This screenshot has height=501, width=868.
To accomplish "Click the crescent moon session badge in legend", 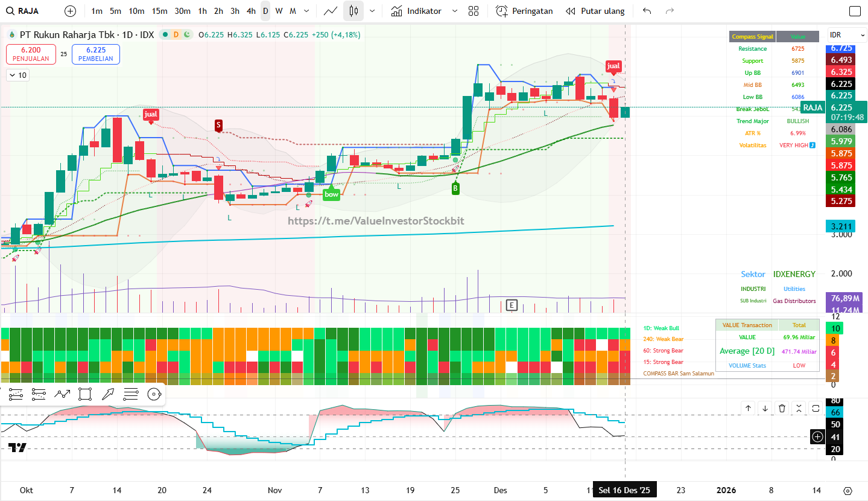I will (x=187, y=35).
